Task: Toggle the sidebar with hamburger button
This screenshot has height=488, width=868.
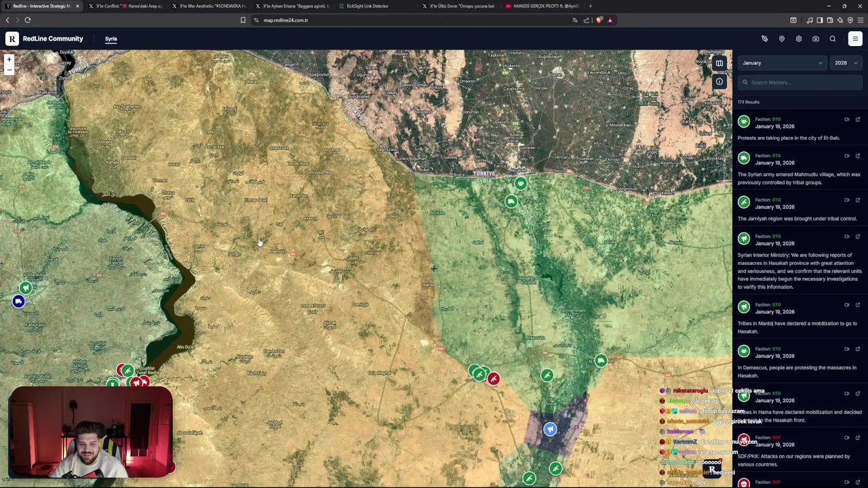Action: (854, 39)
